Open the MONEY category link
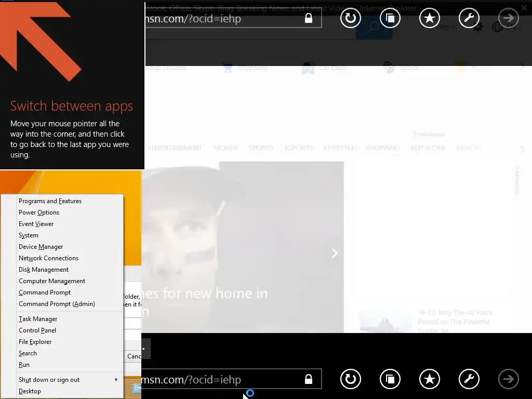Image resolution: width=532 pixels, height=399 pixels. pyautogui.click(x=225, y=148)
